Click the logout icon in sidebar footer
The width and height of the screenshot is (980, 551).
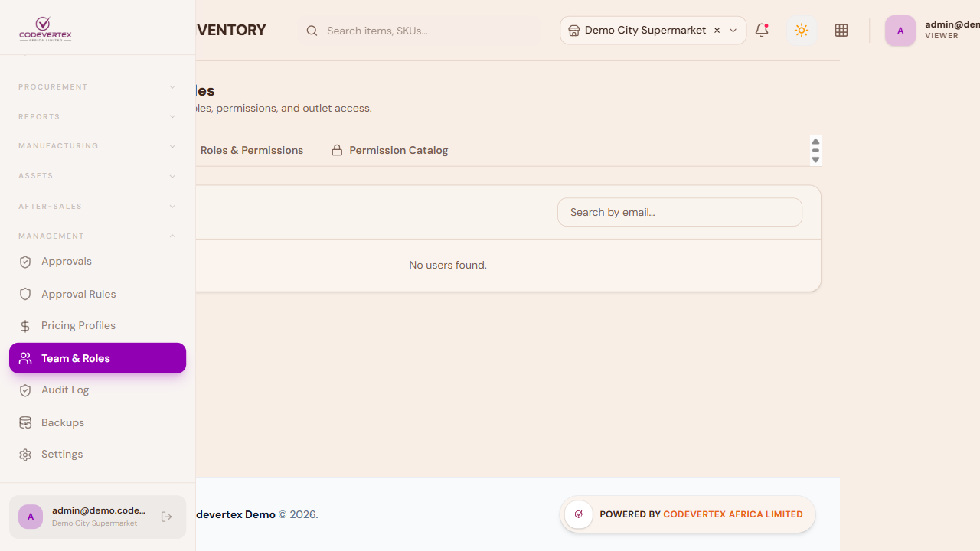click(167, 517)
